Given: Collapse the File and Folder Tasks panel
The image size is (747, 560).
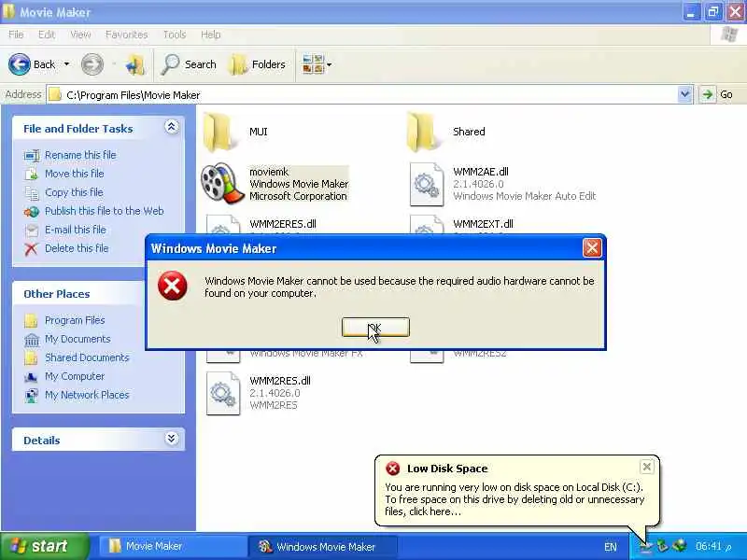Looking at the screenshot, I should click(x=172, y=127).
